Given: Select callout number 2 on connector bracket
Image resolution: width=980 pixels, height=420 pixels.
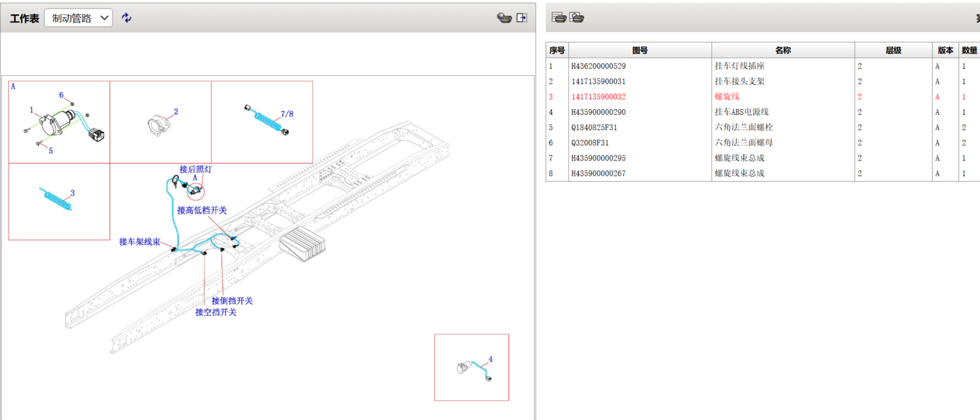Looking at the screenshot, I should 176,112.
